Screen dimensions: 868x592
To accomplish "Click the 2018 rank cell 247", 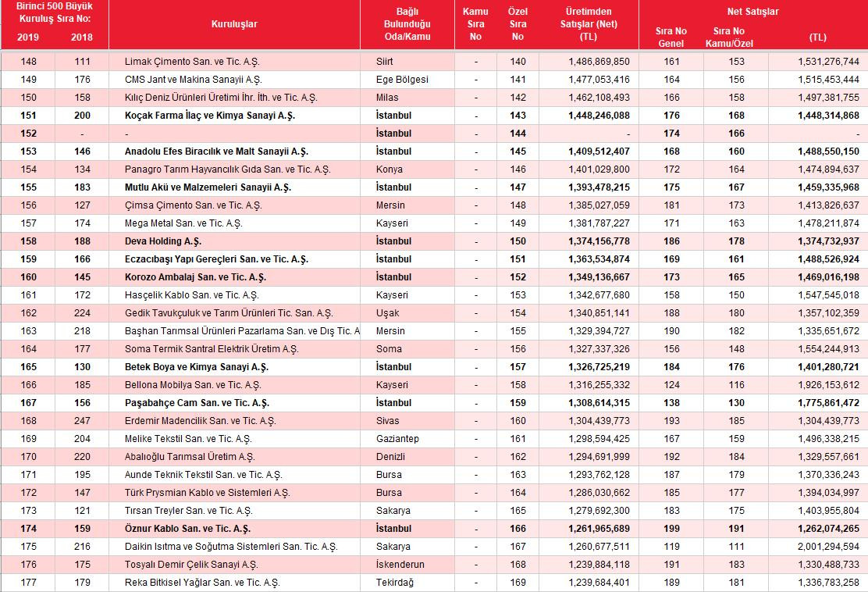I will tap(82, 421).
